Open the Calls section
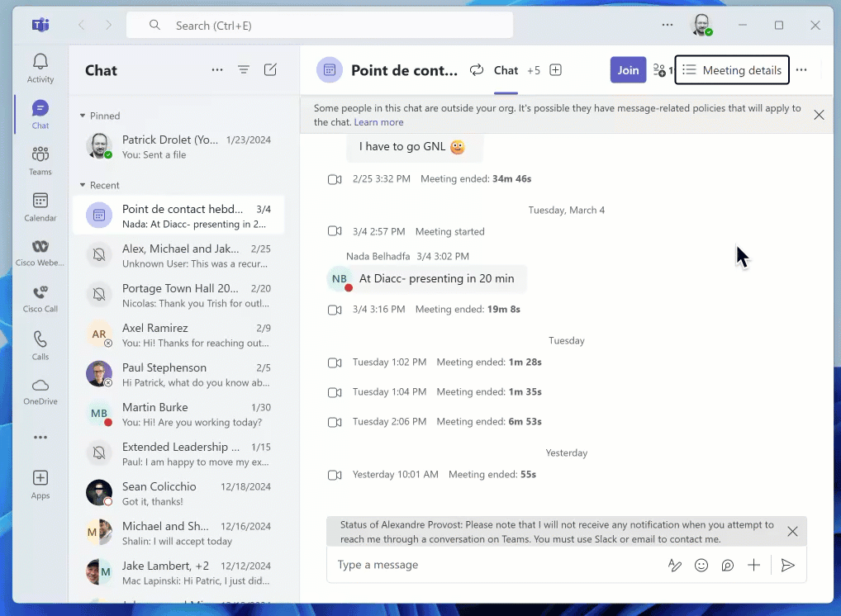 [x=40, y=345]
